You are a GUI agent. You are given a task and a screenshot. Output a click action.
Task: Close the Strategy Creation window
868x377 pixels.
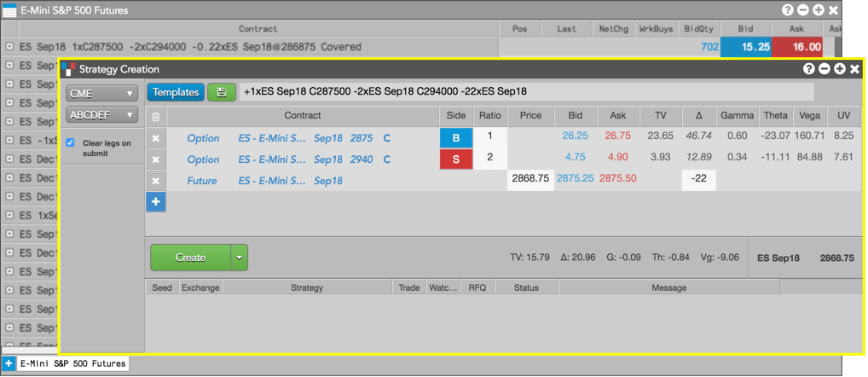(x=854, y=68)
